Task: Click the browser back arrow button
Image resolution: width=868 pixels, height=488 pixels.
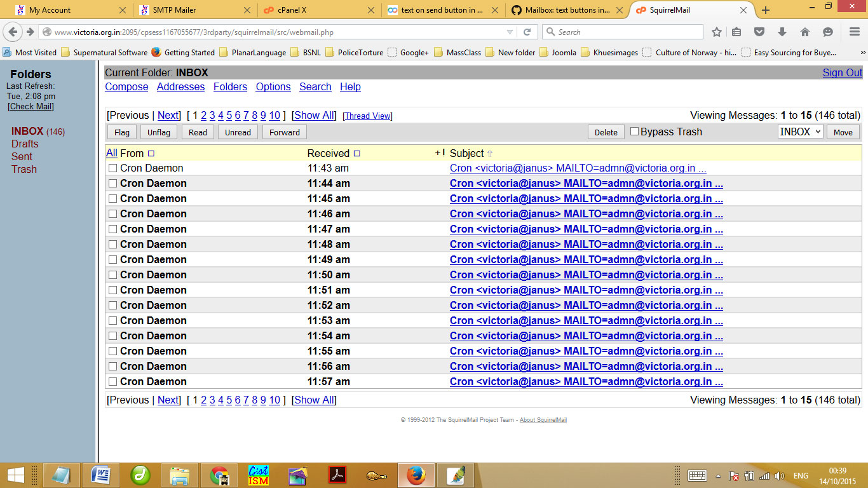Action: tap(13, 32)
